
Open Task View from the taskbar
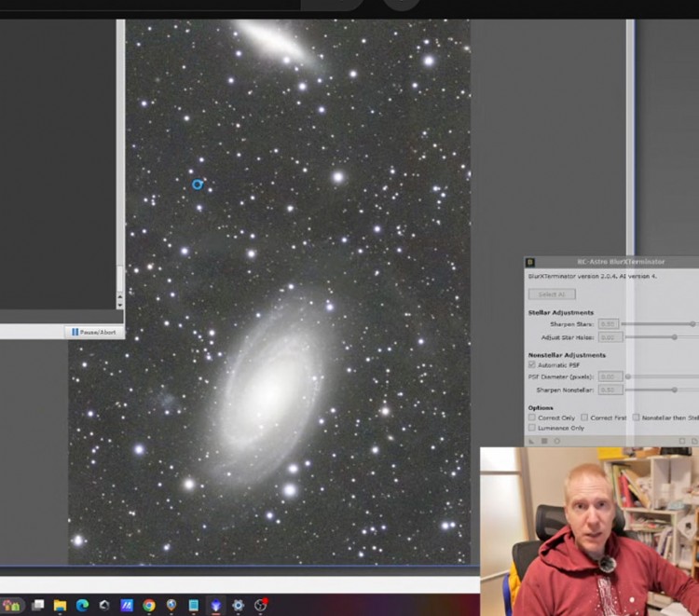[x=38, y=606]
